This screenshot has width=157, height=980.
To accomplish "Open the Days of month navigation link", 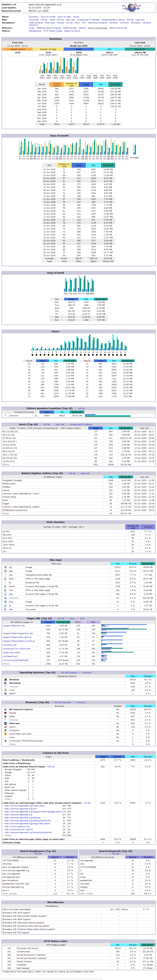I will tap(48, 17).
